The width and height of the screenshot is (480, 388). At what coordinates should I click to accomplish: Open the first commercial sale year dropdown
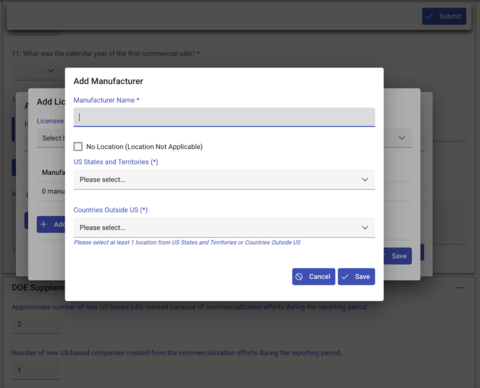36,71
